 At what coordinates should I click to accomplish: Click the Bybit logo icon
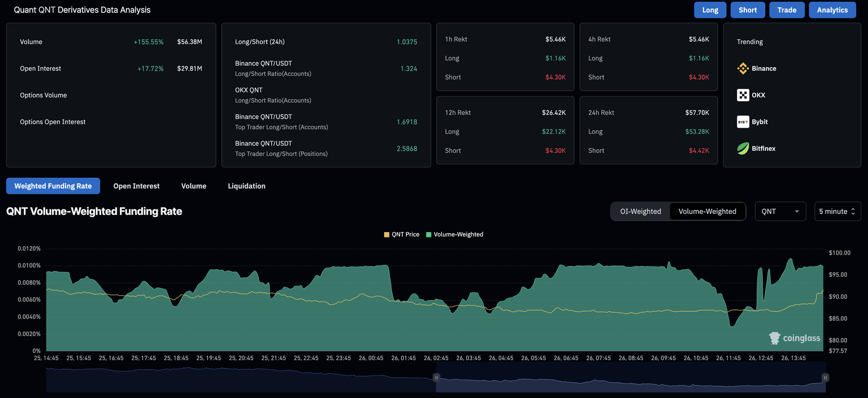point(743,122)
